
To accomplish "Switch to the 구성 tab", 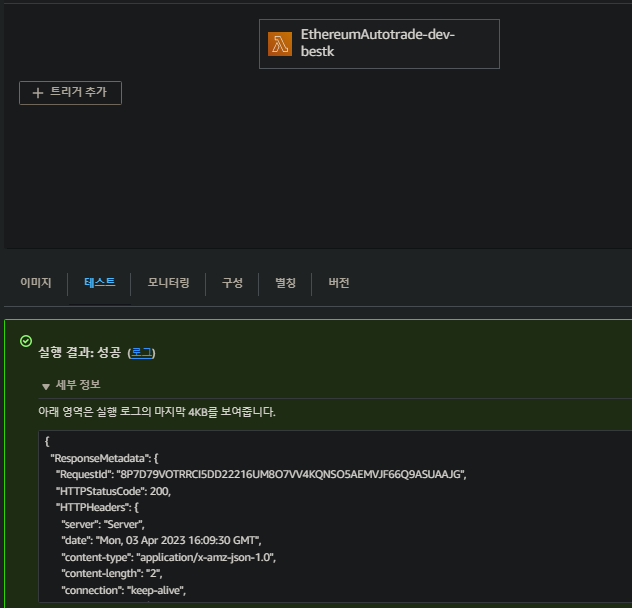I will point(232,283).
